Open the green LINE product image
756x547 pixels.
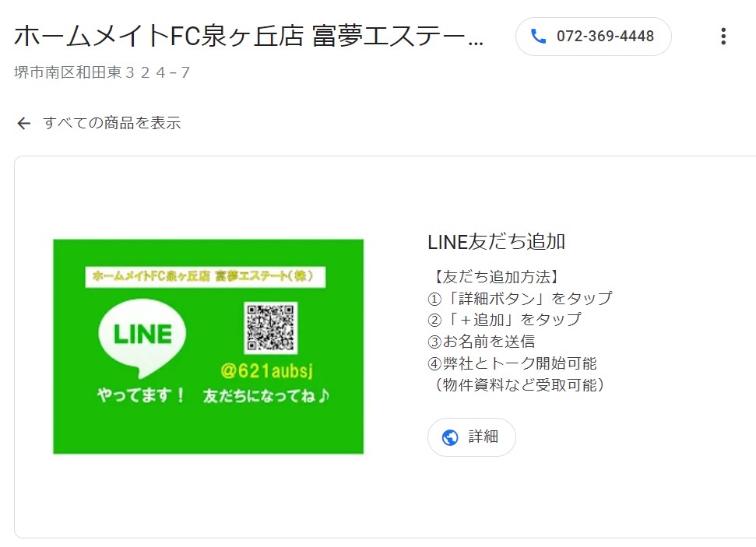(x=209, y=346)
